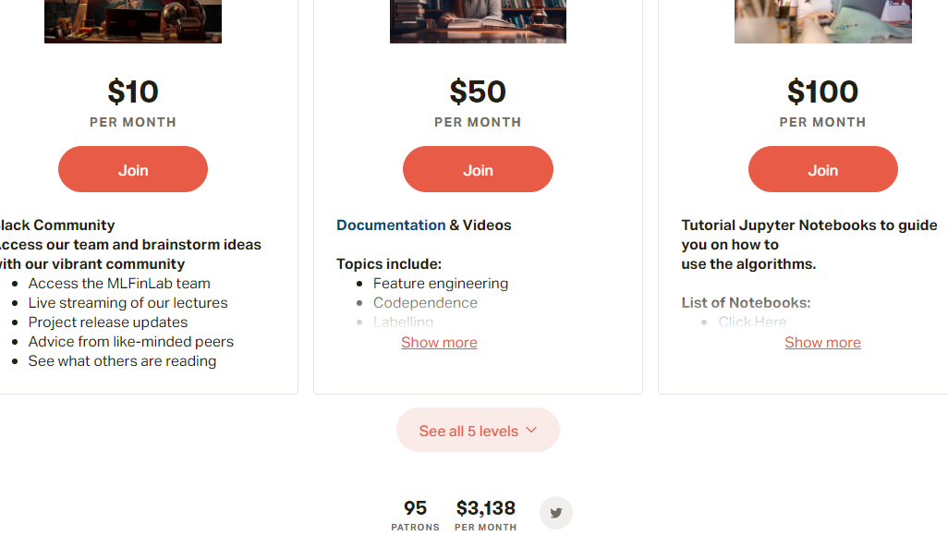The height and width of the screenshot is (560, 948).
Task: Join the $10 per month tier
Action: (133, 170)
